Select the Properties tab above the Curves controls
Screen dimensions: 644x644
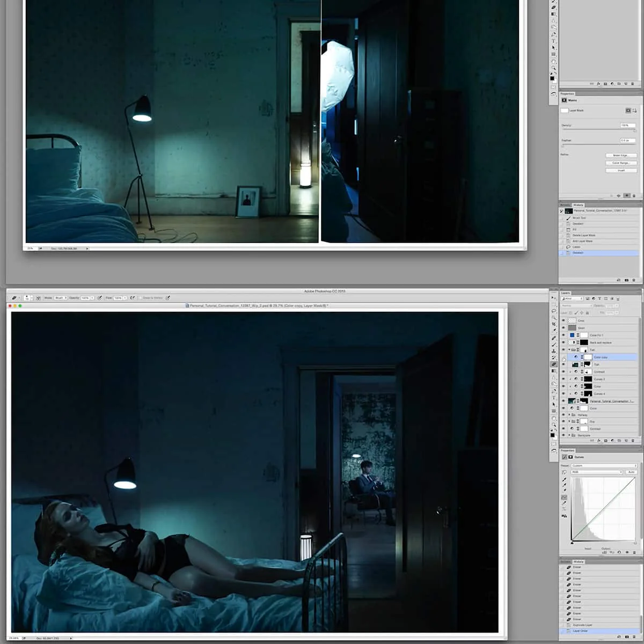pos(568,451)
